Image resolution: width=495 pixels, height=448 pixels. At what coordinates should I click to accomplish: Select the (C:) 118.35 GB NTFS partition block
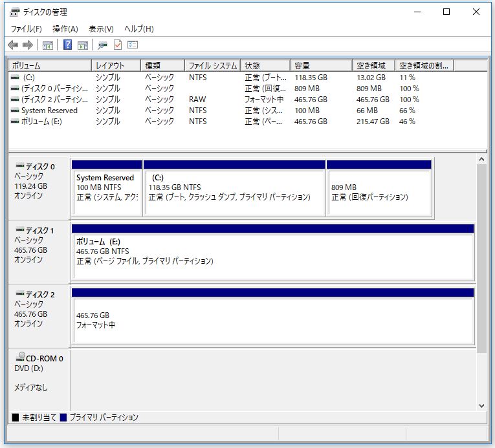click(x=234, y=188)
